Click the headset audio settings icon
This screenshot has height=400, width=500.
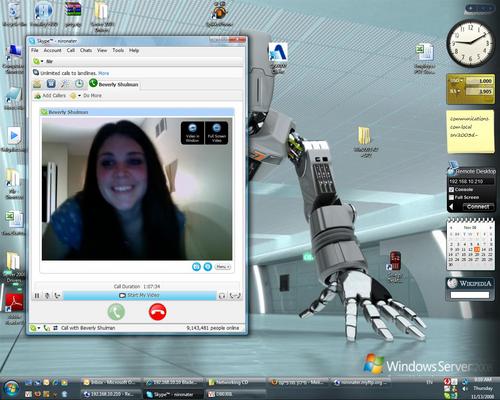click(222, 296)
